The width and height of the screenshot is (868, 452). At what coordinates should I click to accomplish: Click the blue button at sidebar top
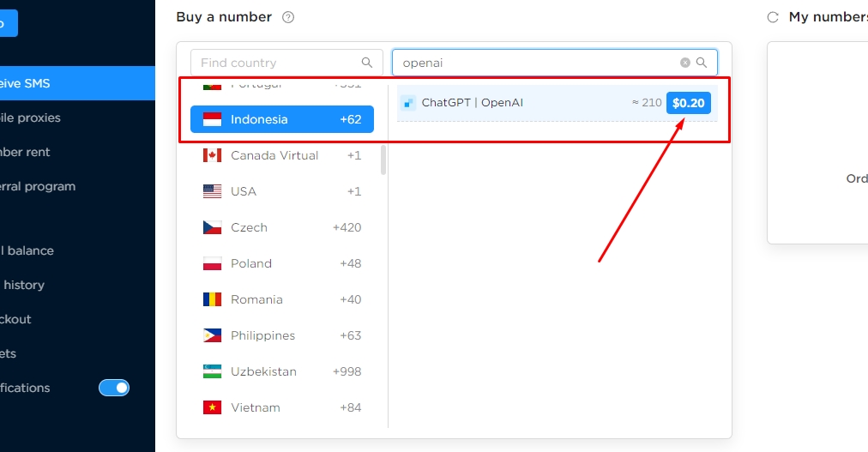tap(9, 23)
